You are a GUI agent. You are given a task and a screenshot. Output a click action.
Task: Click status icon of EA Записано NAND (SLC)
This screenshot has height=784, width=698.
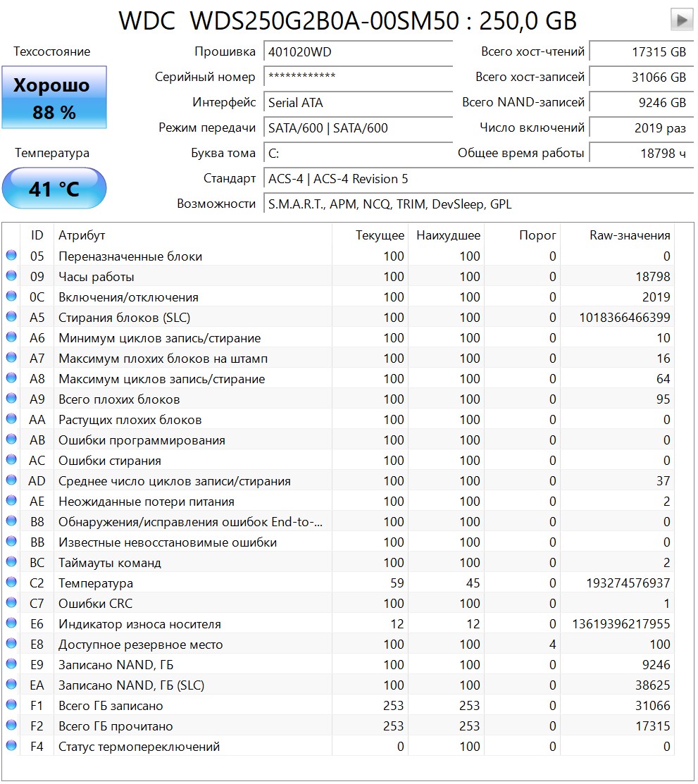click(11, 685)
